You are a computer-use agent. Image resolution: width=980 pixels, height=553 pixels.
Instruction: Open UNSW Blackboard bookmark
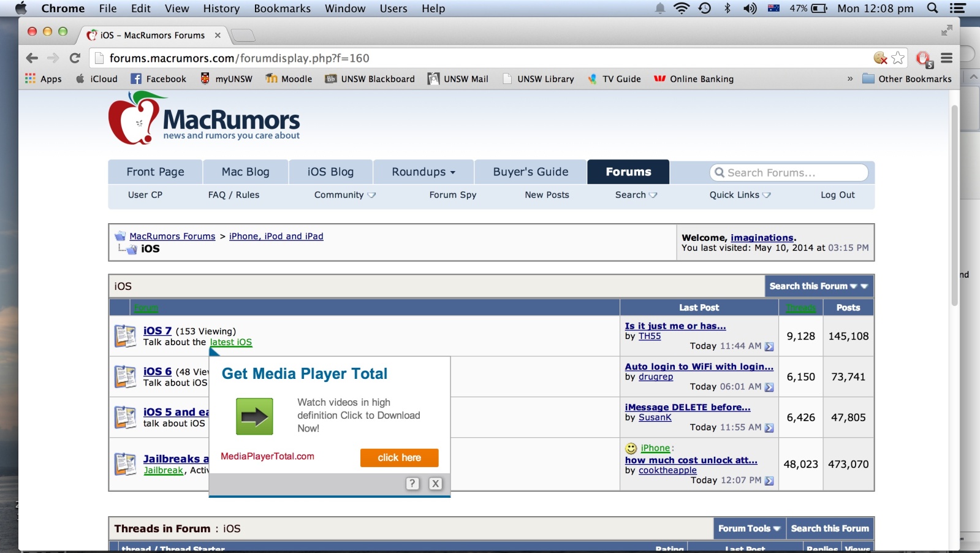[x=370, y=78]
